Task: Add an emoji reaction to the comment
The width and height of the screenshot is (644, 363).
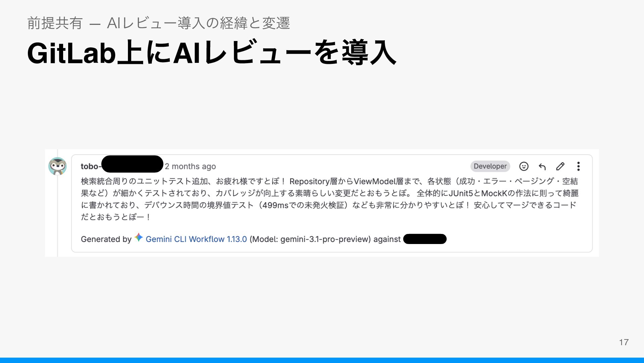Action: (x=524, y=166)
